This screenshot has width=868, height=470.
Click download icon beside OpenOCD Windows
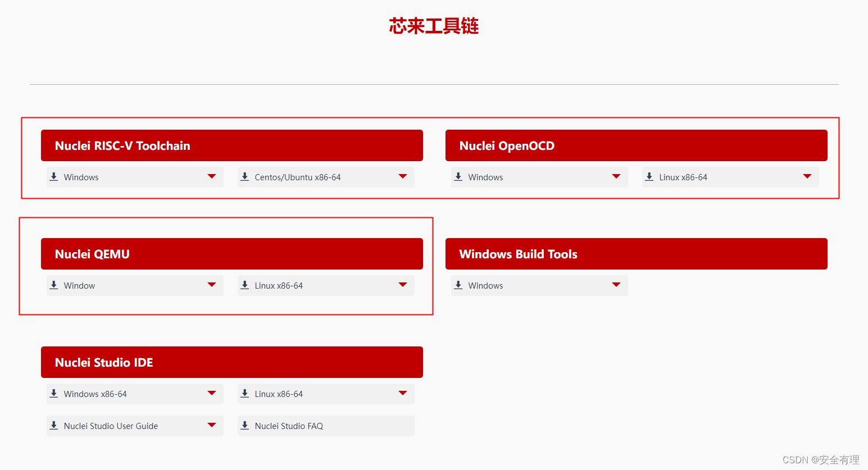pos(458,177)
